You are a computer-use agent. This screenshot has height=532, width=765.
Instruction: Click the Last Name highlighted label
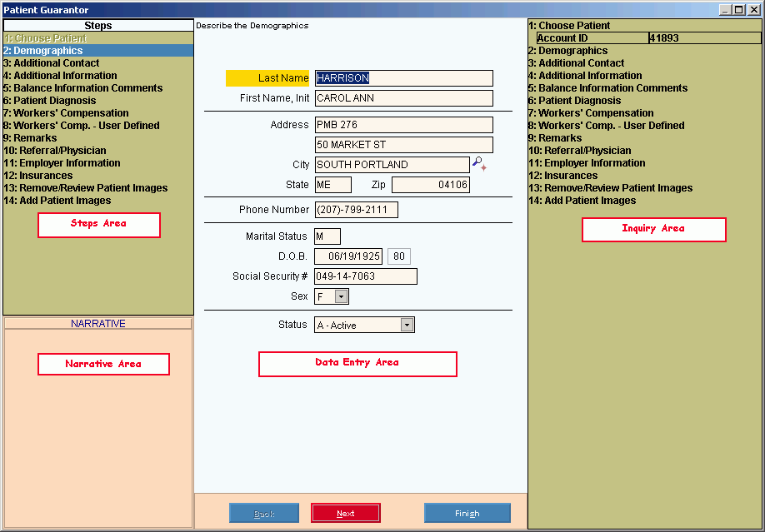[x=267, y=78]
